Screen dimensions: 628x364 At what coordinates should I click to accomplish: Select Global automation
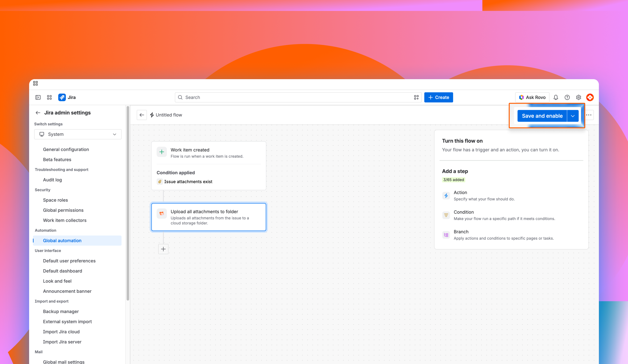click(x=77, y=241)
